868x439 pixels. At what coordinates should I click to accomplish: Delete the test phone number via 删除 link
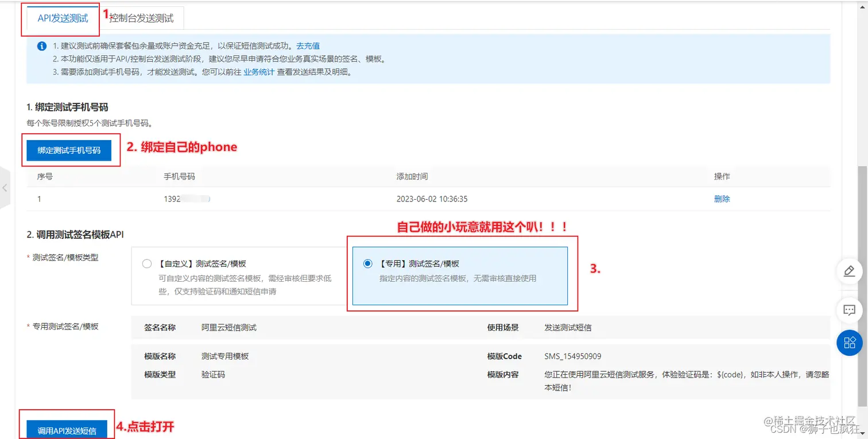click(x=721, y=199)
